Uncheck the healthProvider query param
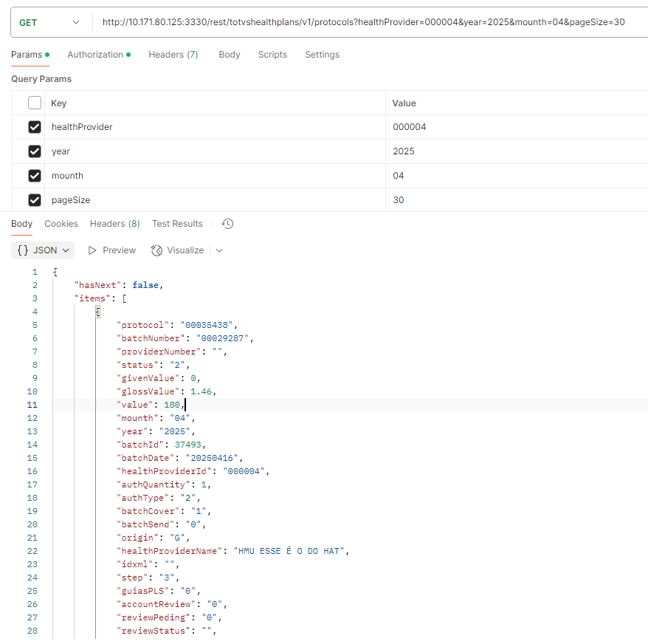Image resolution: width=648 pixels, height=644 pixels. (x=35, y=127)
